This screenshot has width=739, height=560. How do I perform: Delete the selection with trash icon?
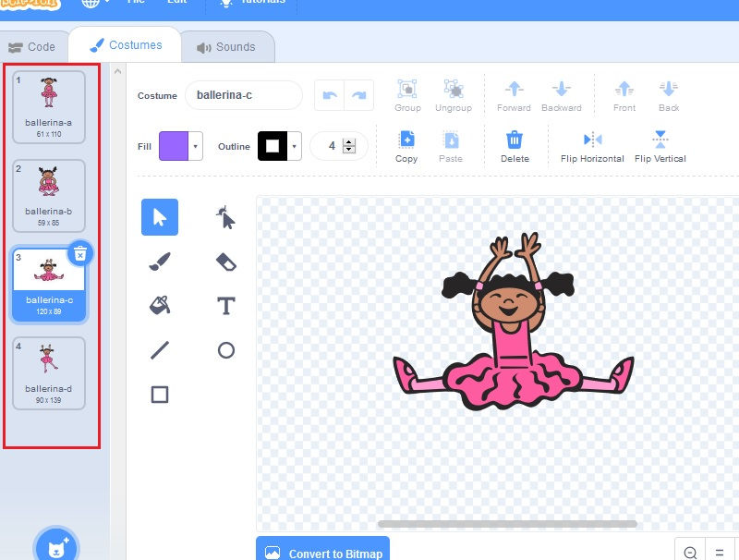[515, 147]
